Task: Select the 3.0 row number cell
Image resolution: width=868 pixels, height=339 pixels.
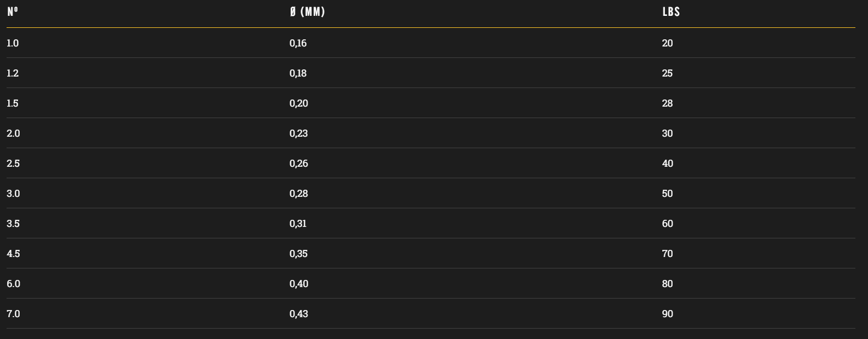Action: [13, 194]
